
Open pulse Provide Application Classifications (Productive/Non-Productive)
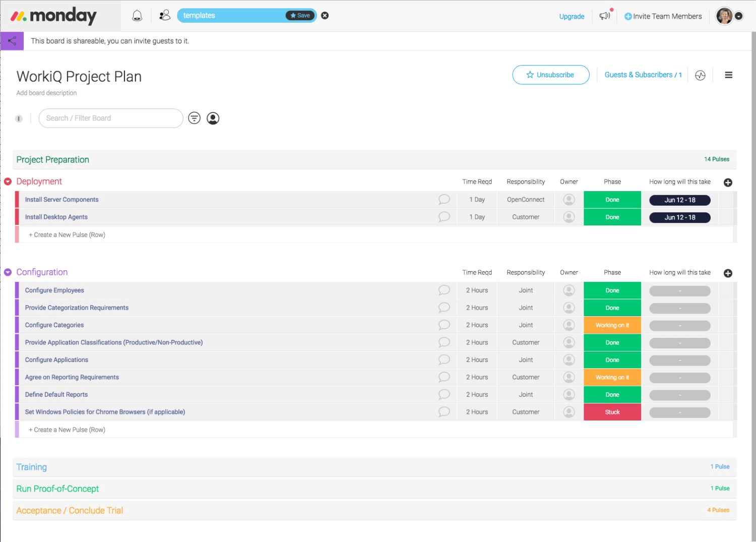114,342
